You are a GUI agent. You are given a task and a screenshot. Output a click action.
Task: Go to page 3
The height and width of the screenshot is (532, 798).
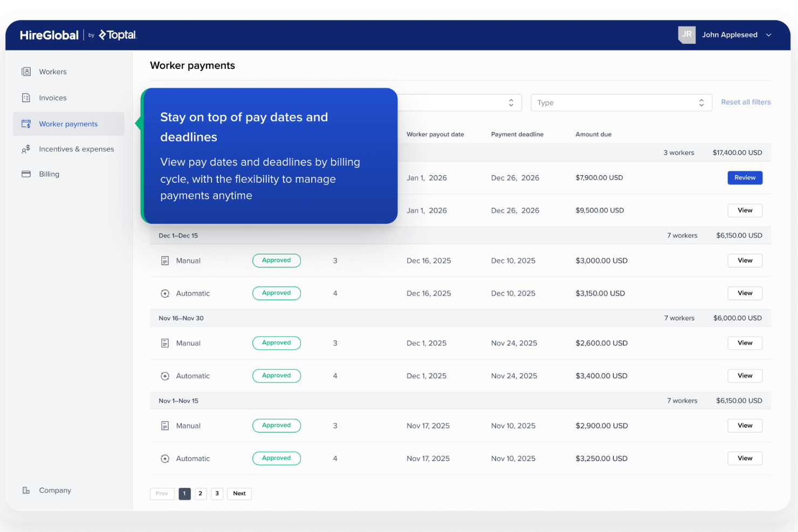pyautogui.click(x=217, y=493)
